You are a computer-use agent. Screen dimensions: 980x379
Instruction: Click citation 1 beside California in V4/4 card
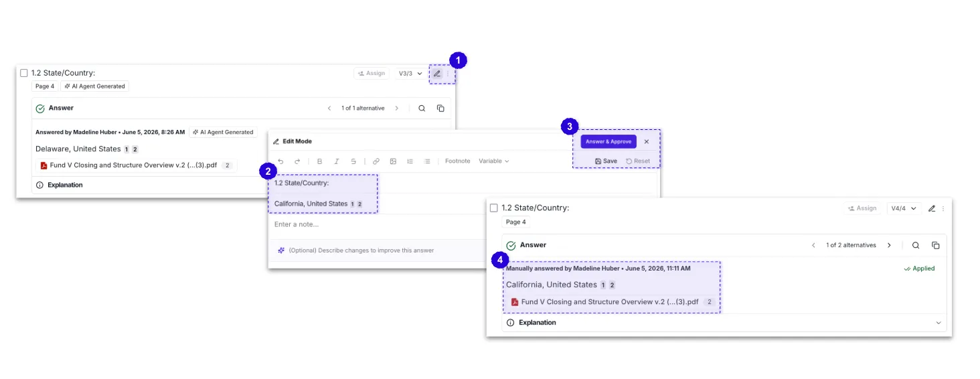603,285
